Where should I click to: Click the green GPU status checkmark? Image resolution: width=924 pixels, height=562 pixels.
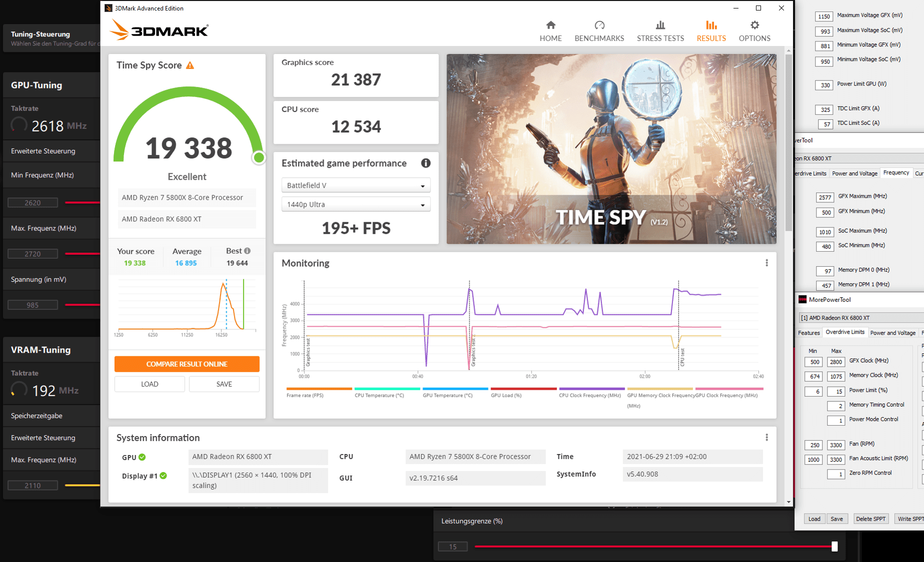pyautogui.click(x=142, y=457)
